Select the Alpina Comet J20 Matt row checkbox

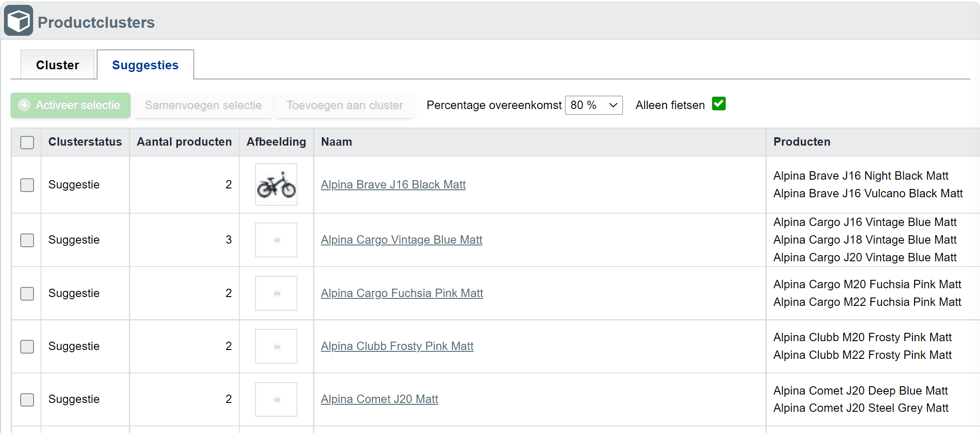pyautogui.click(x=27, y=399)
